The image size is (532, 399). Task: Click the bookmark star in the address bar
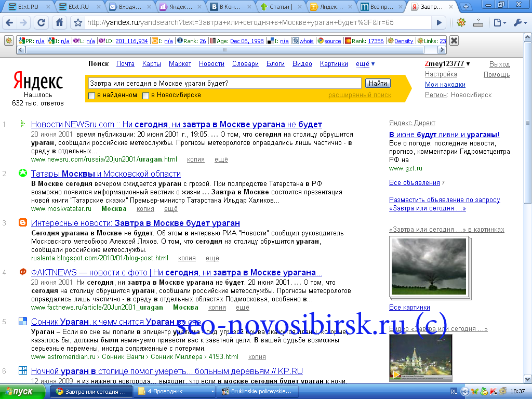(78, 23)
